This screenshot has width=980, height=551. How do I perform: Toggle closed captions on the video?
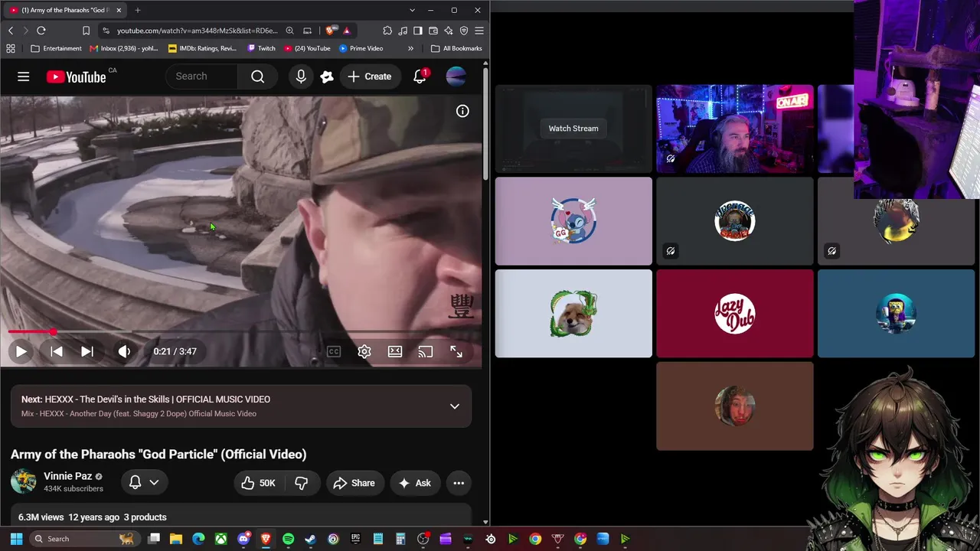334,351
